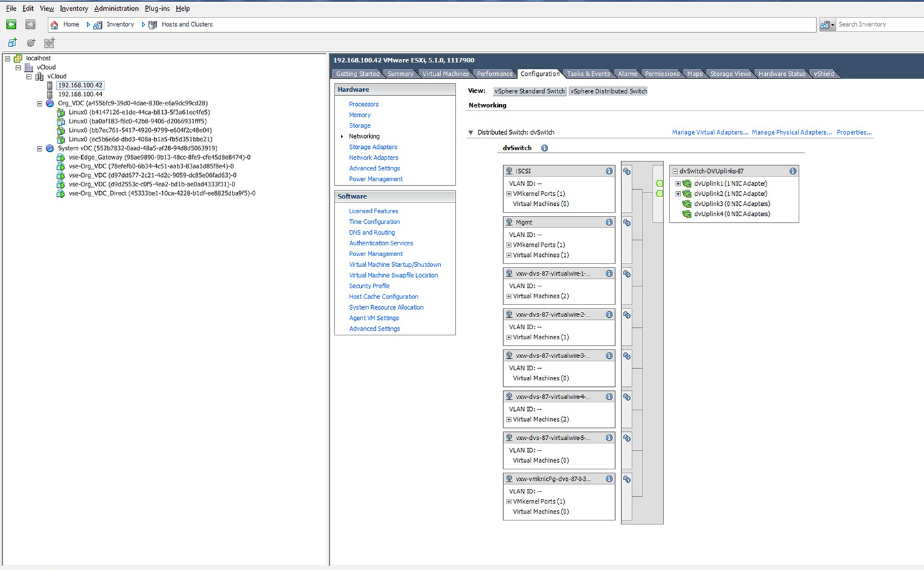Click the port connection icon beside iSCSI
Screen dimensions: 924x570
point(627,172)
